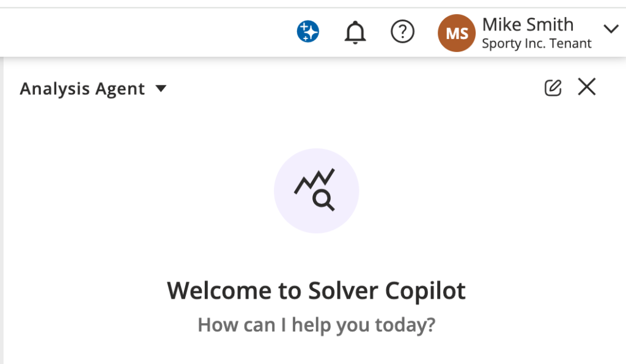
Task: Click the orange MS user avatar
Action: click(457, 33)
